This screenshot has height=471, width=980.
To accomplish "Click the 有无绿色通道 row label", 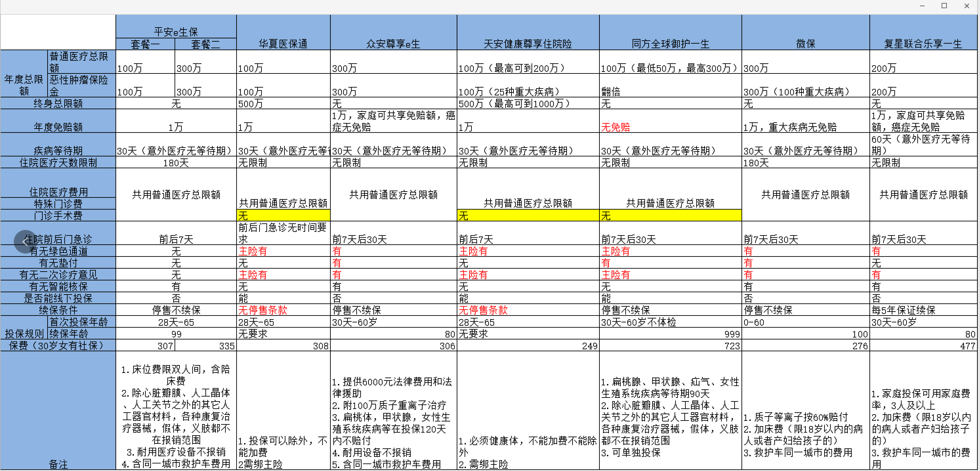I will click(x=58, y=251).
